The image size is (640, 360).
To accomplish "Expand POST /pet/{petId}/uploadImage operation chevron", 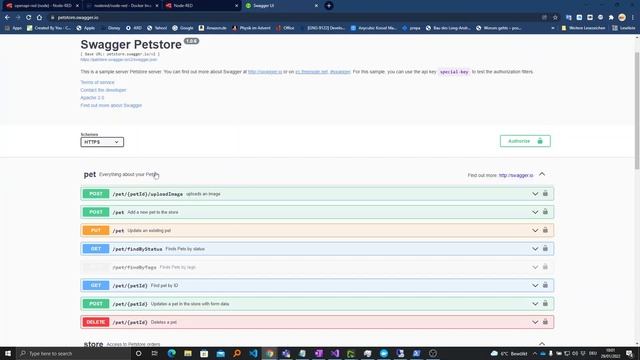I will [535, 194].
